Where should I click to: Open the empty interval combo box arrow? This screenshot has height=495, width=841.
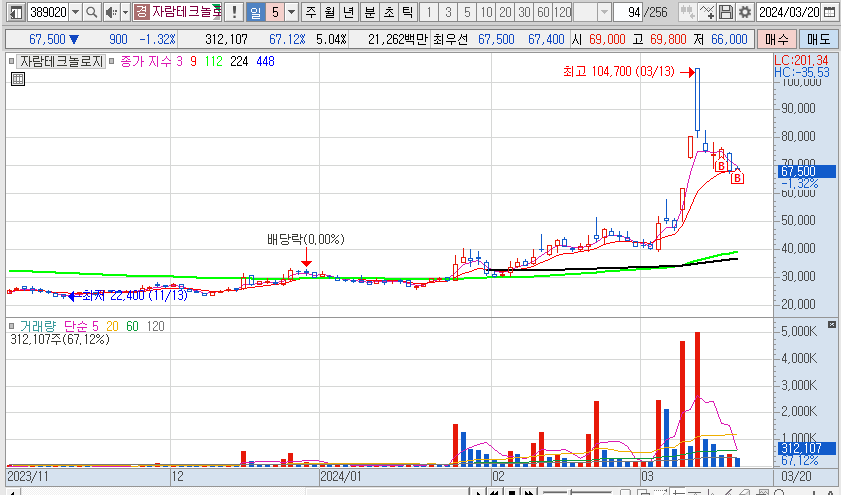coord(604,12)
